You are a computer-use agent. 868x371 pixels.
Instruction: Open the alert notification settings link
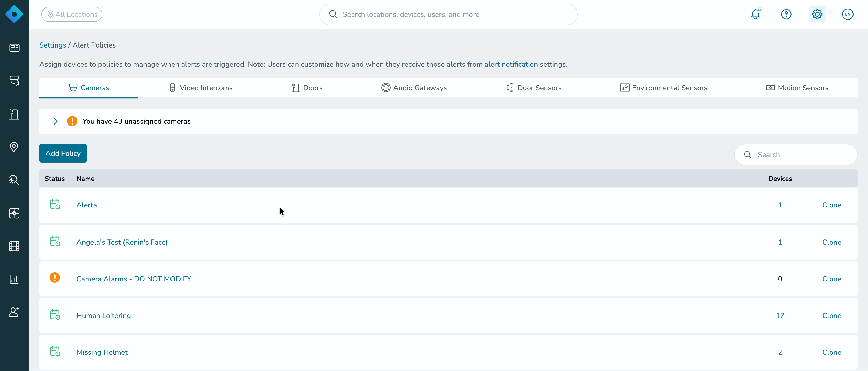(x=511, y=64)
